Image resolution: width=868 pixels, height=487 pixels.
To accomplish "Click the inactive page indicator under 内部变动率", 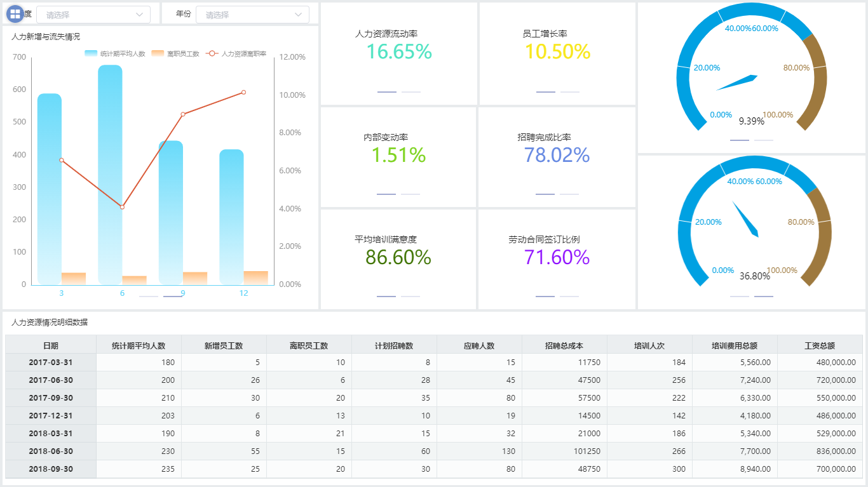I will pyautogui.click(x=410, y=194).
